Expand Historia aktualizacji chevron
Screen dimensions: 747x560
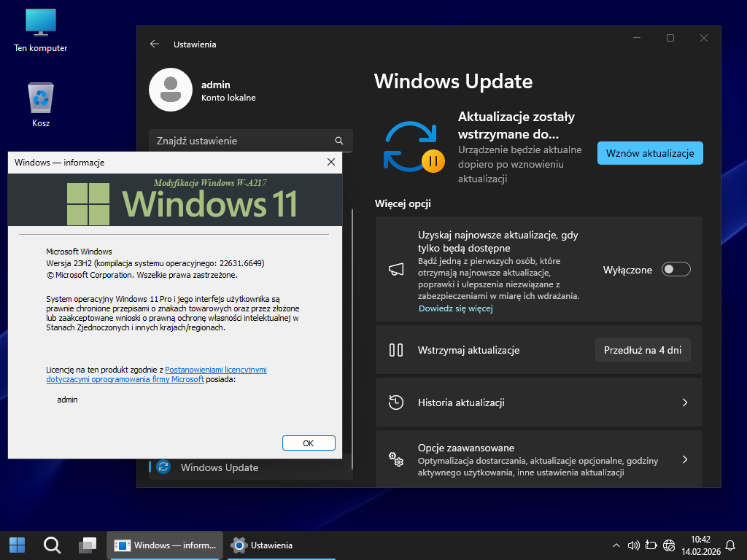(684, 402)
